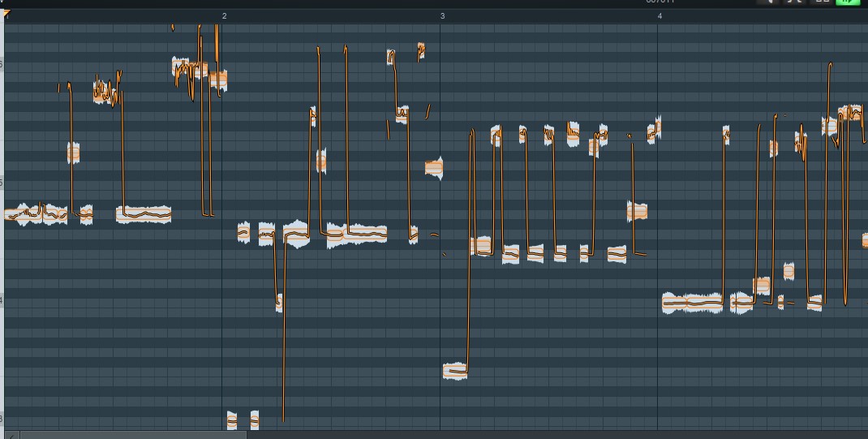Click bar 4 on the timeline ruler
868x439 pixels.
(x=660, y=15)
